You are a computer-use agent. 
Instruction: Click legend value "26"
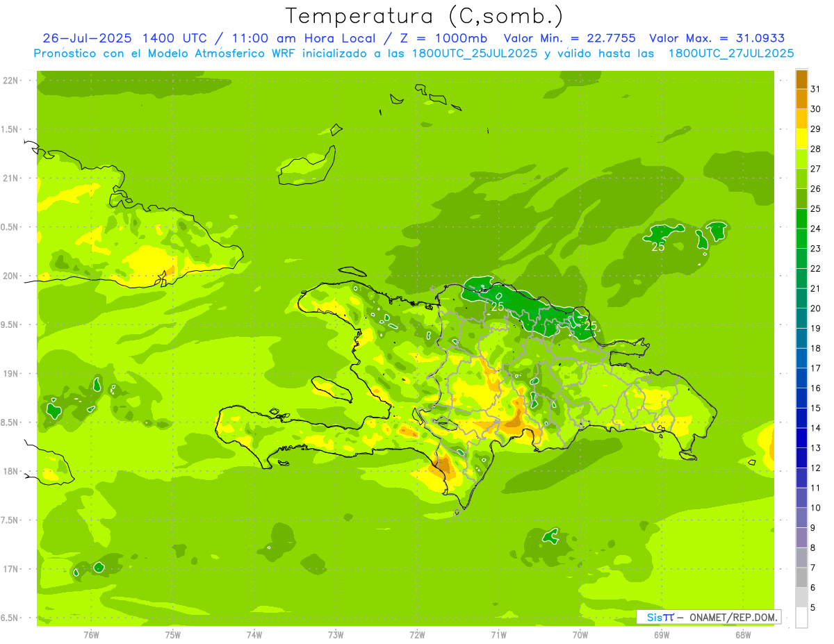816,189
